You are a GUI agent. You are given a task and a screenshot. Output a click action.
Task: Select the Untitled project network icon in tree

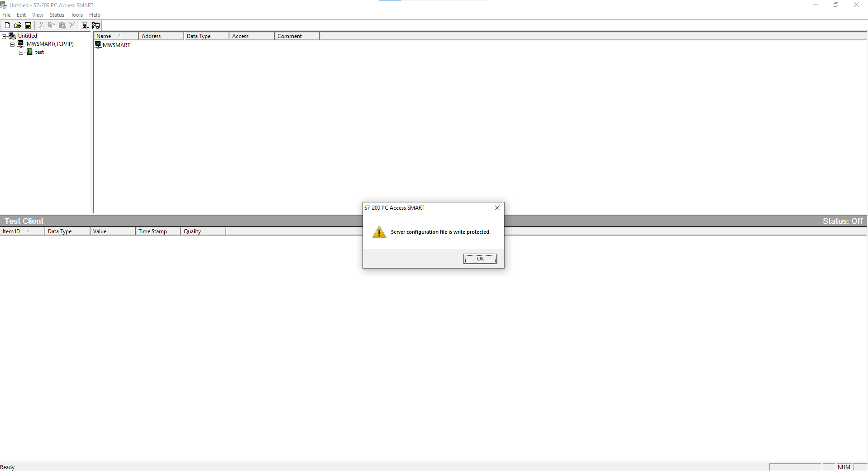[12, 36]
